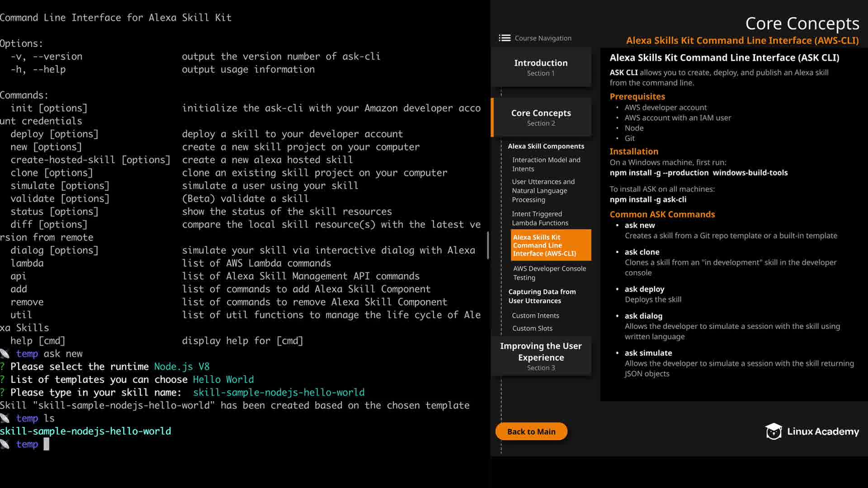
Task: Go to User Utterances and Natural Language Processing
Action: coord(543,191)
